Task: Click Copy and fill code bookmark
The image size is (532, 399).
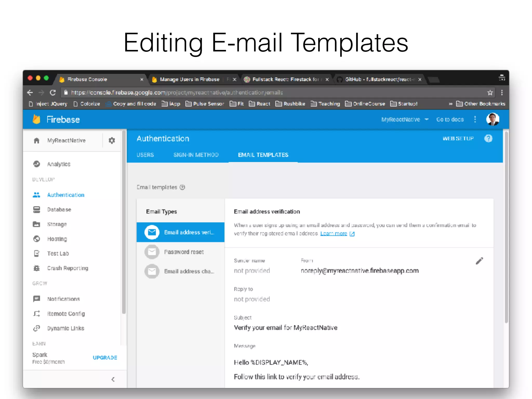Action: pyautogui.click(x=131, y=104)
